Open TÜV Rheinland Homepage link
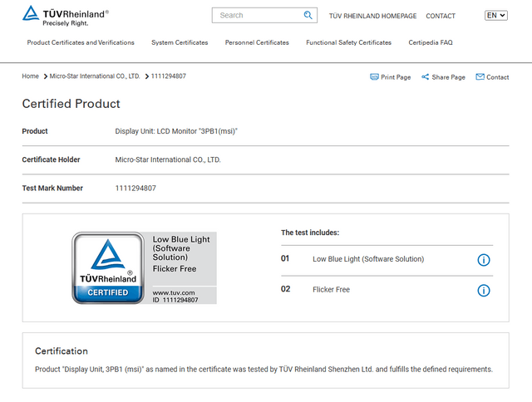This screenshot has width=532, height=402. (372, 16)
